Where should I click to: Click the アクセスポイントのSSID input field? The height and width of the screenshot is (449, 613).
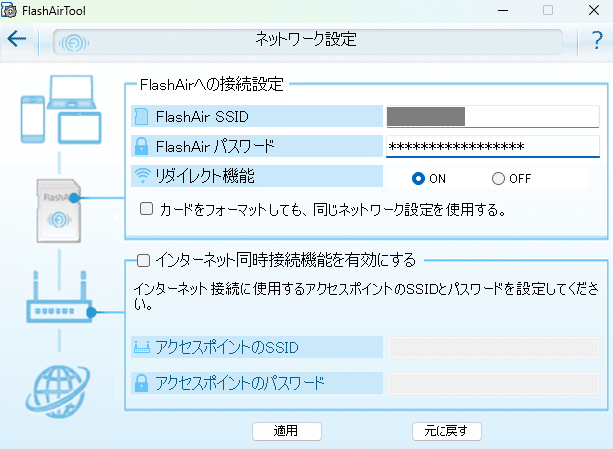[x=493, y=347]
